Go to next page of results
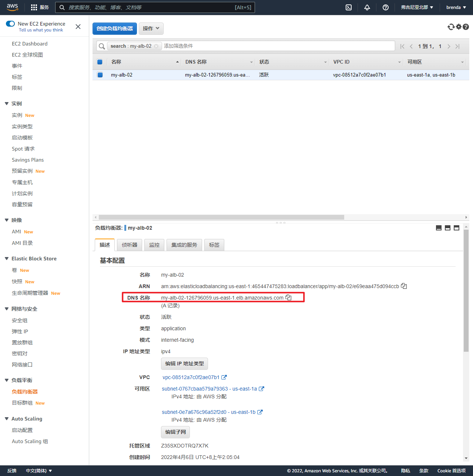 [x=449, y=46]
